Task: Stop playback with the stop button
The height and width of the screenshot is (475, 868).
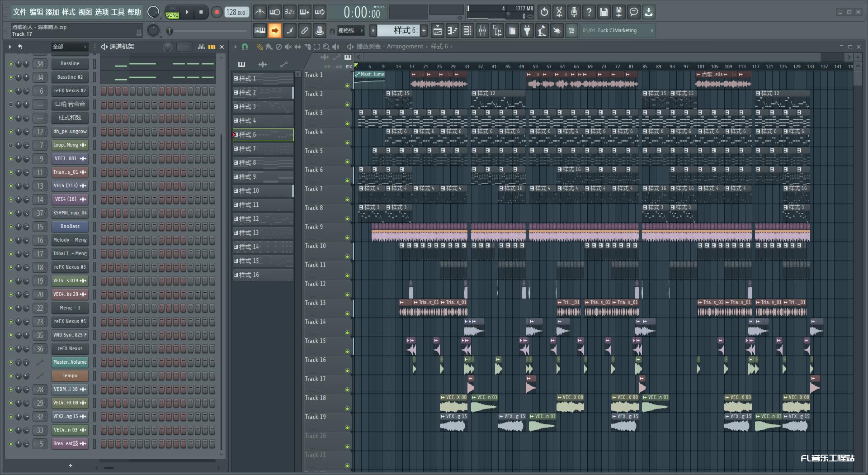Action: pos(201,12)
